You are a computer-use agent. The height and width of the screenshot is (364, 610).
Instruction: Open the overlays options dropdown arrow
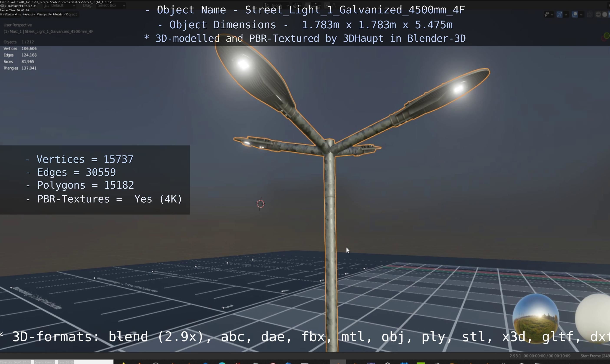(581, 15)
